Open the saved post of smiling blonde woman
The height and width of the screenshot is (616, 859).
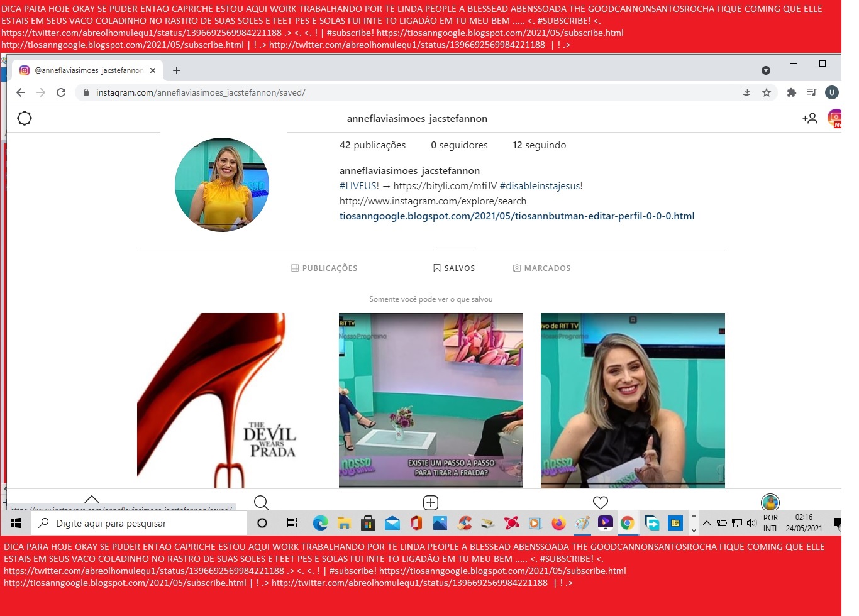click(x=633, y=400)
